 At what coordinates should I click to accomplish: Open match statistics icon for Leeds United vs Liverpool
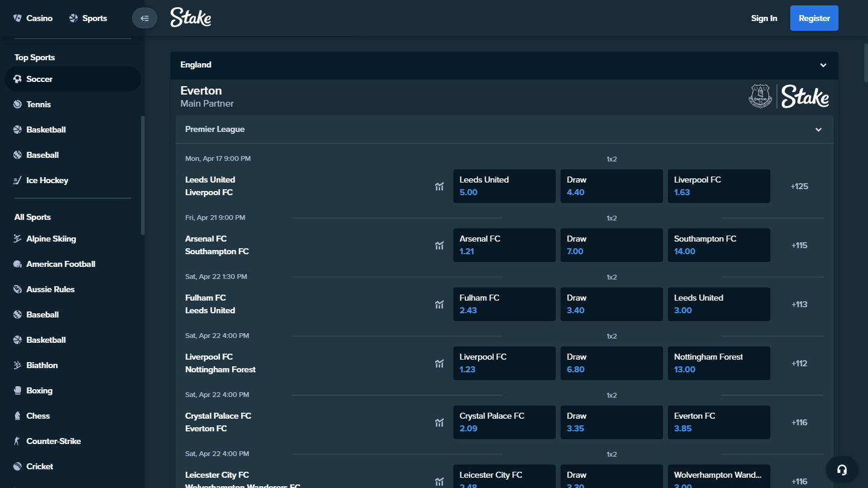439,186
